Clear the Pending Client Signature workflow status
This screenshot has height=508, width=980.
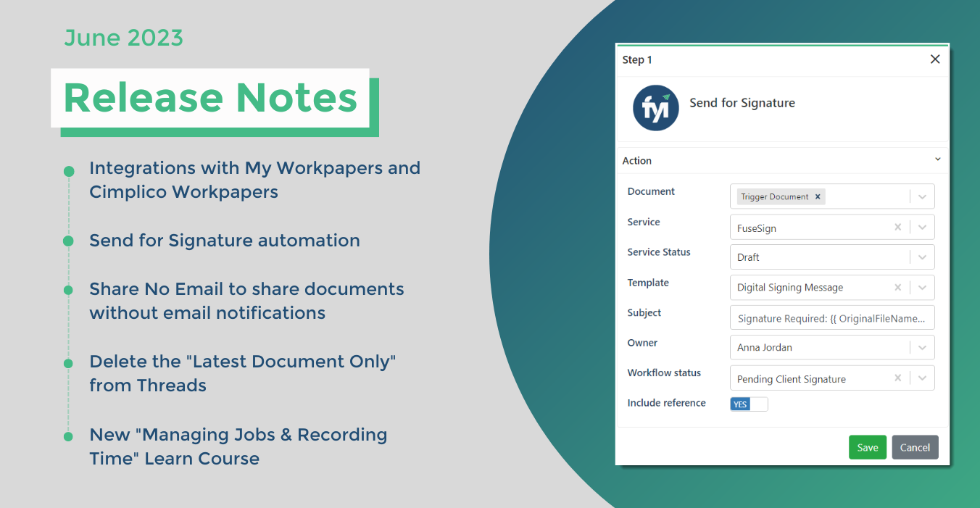tap(897, 378)
